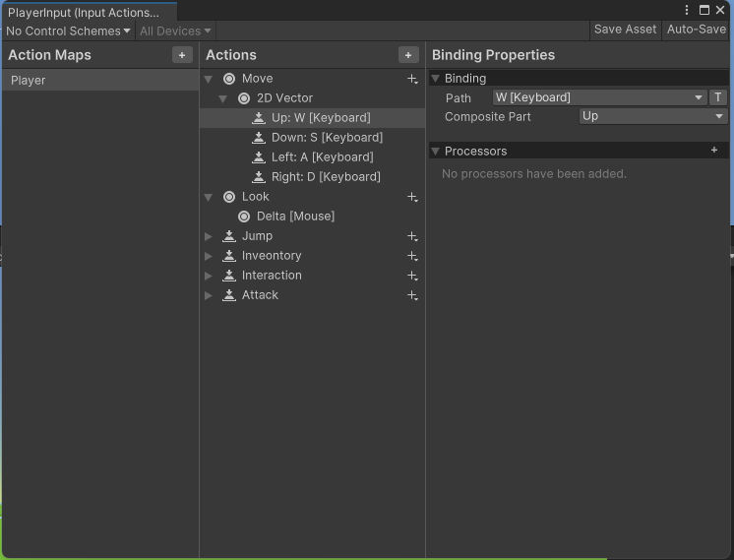734x560 pixels.
Task: Add binding to the Attack action
Action: [412, 295]
